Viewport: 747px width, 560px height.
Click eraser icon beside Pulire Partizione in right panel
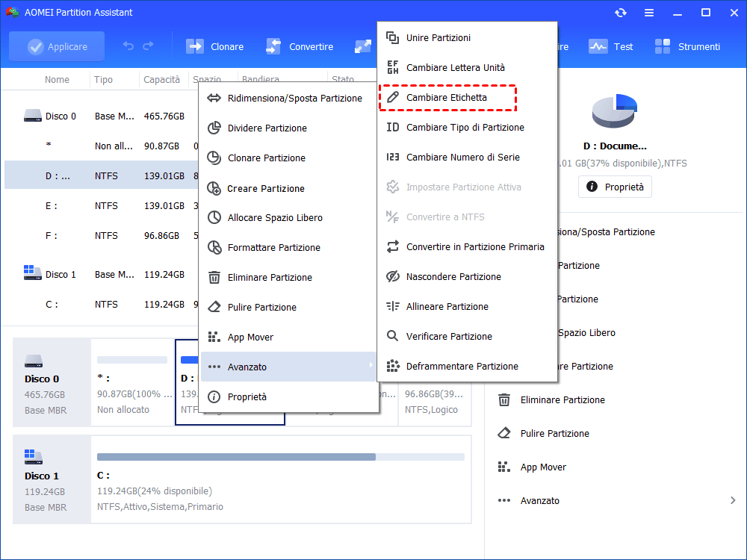coord(504,433)
